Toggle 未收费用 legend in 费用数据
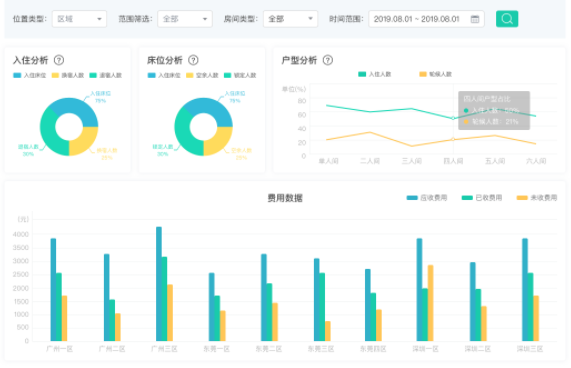The height and width of the screenshot is (368, 571). tap(537, 198)
